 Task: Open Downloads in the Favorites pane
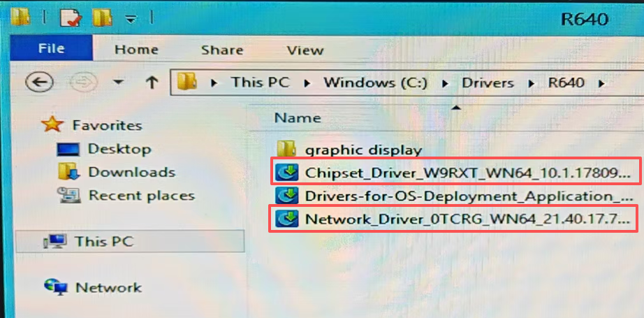click(131, 172)
